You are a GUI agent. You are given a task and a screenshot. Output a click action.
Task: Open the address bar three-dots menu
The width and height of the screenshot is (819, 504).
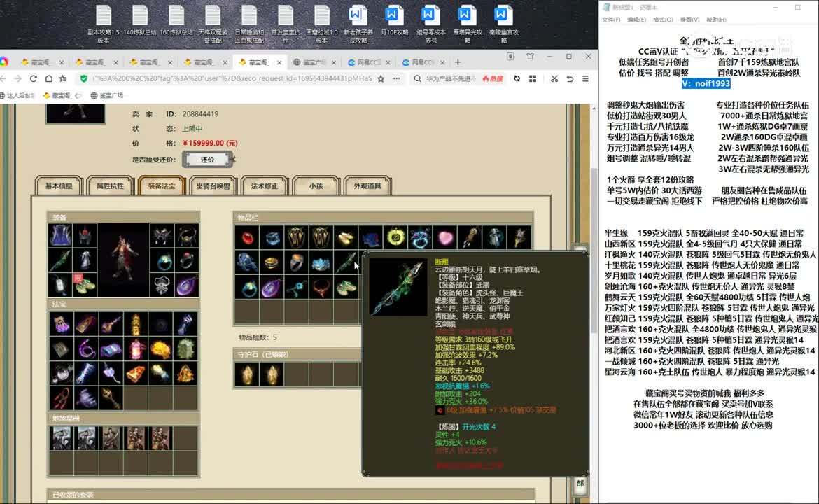tap(397, 78)
